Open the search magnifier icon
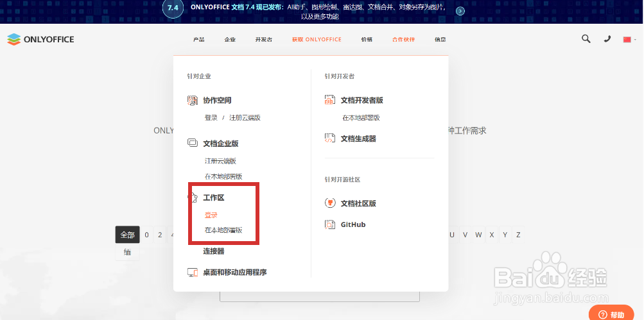The width and height of the screenshot is (644, 320). pyautogui.click(x=586, y=39)
